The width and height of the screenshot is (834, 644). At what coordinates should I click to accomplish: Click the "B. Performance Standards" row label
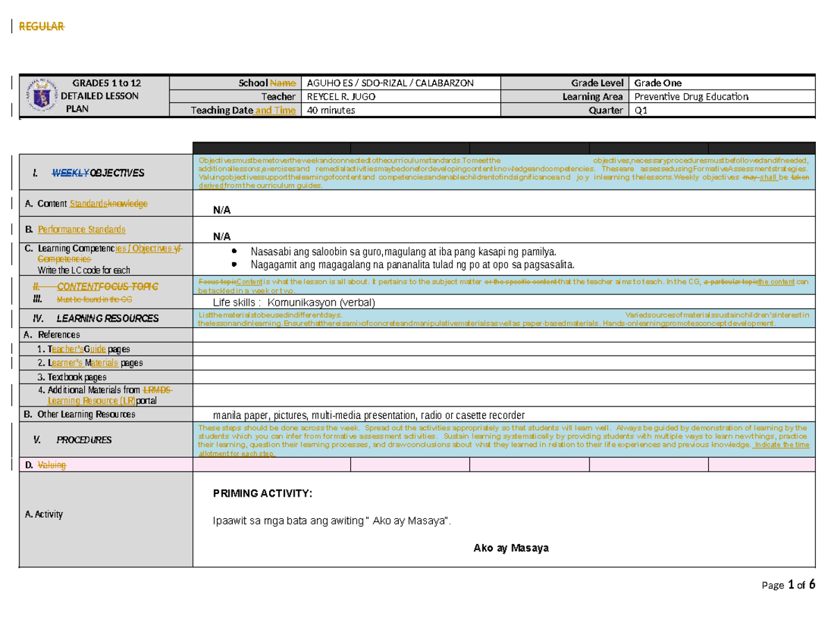75,229
